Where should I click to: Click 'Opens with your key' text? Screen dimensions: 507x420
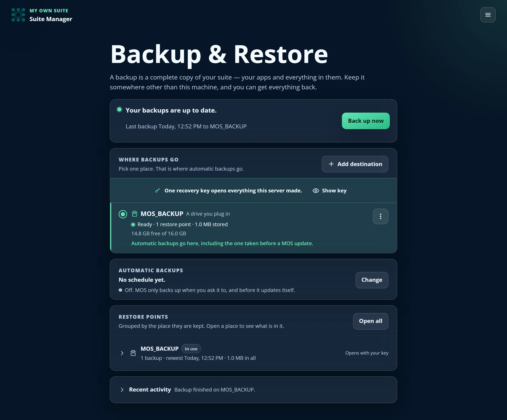pyautogui.click(x=367, y=353)
